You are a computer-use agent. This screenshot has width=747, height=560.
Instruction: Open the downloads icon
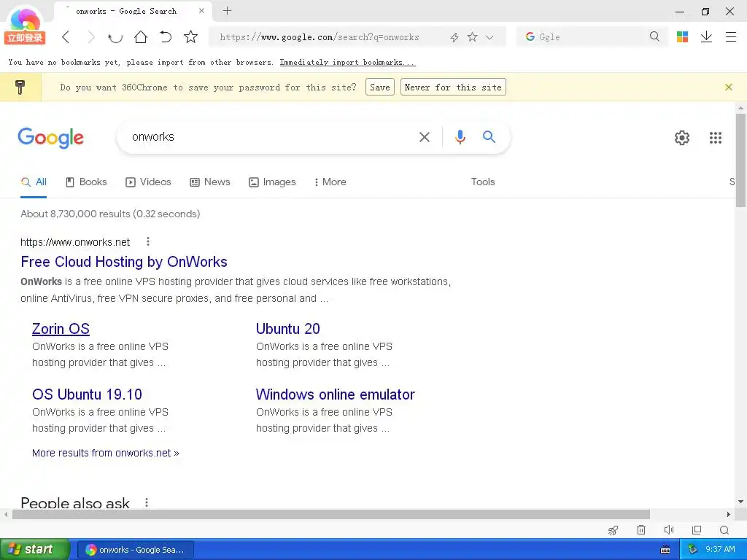point(706,36)
